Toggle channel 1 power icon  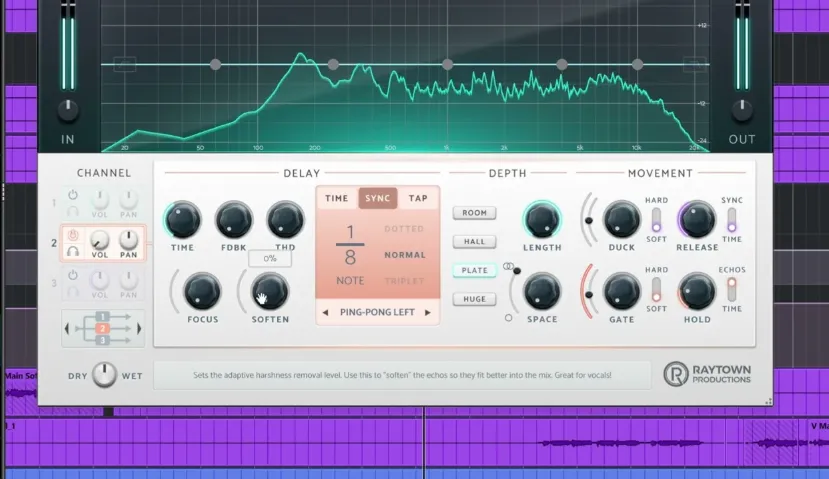coord(73,195)
